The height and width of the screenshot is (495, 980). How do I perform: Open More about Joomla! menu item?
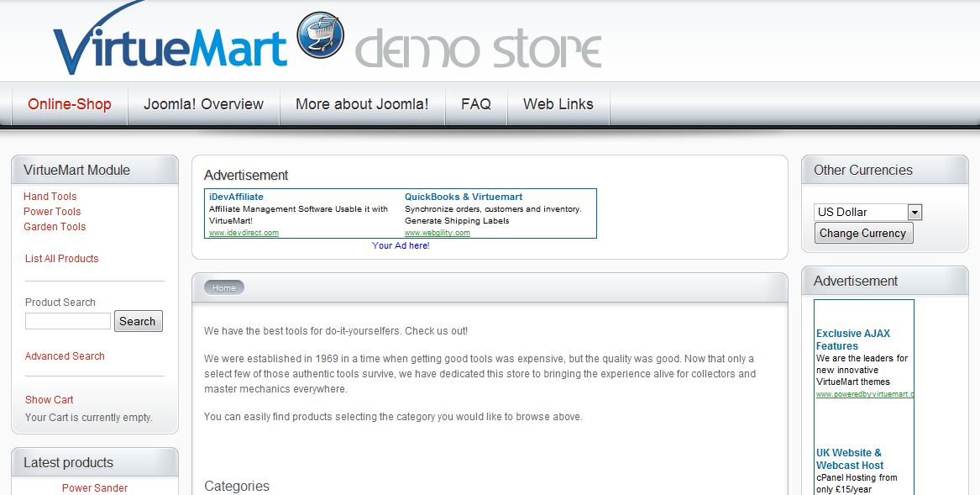click(362, 104)
